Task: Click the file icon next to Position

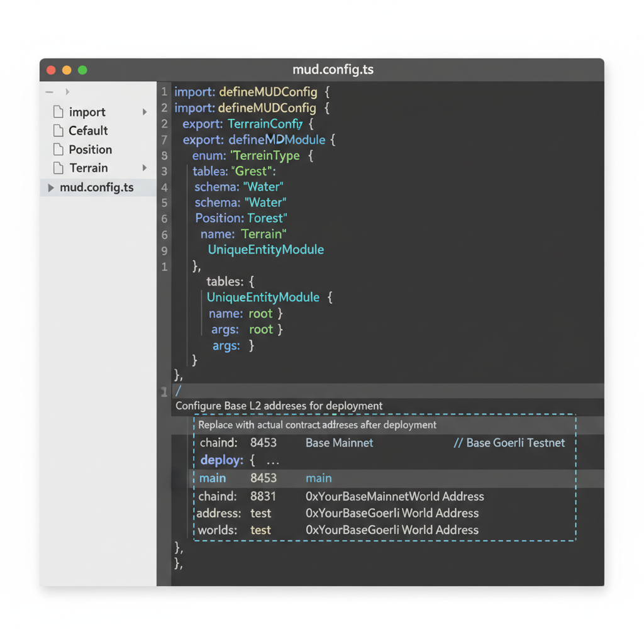Action: pos(58,150)
